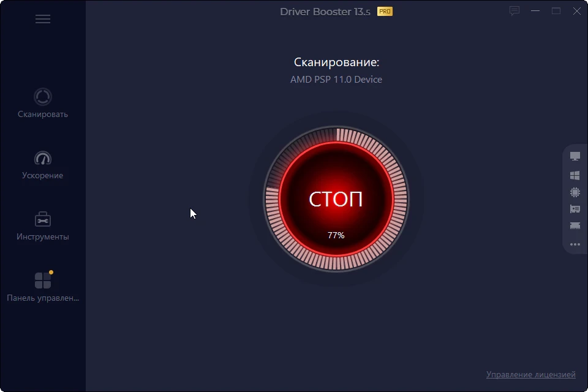Click the CPU chip icon in right panel

pos(575,192)
